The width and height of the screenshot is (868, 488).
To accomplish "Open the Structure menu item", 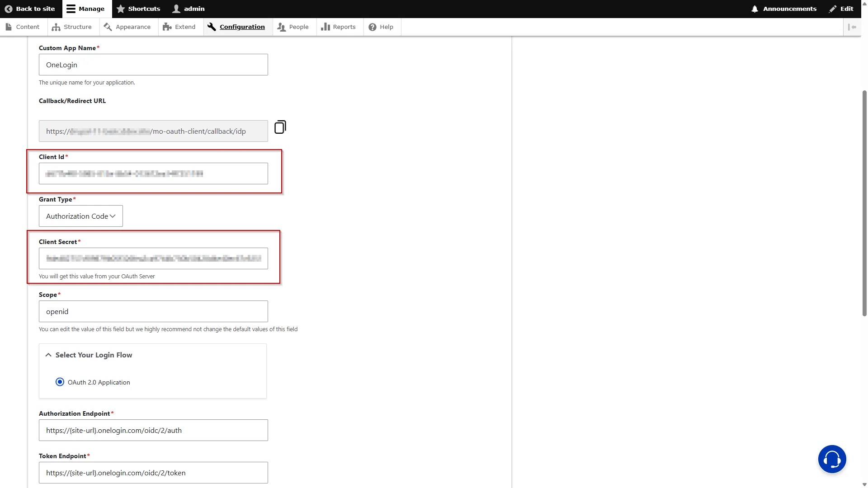I will click(72, 27).
